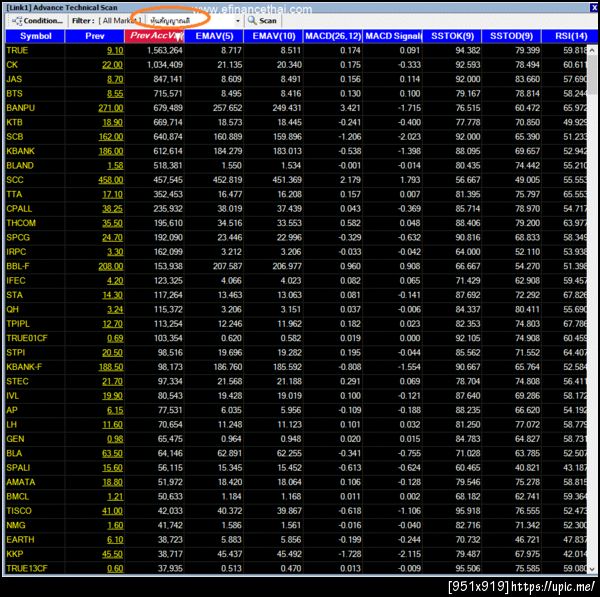600x597 pixels.
Task: Select the NMG symbol
Action: click(x=16, y=525)
